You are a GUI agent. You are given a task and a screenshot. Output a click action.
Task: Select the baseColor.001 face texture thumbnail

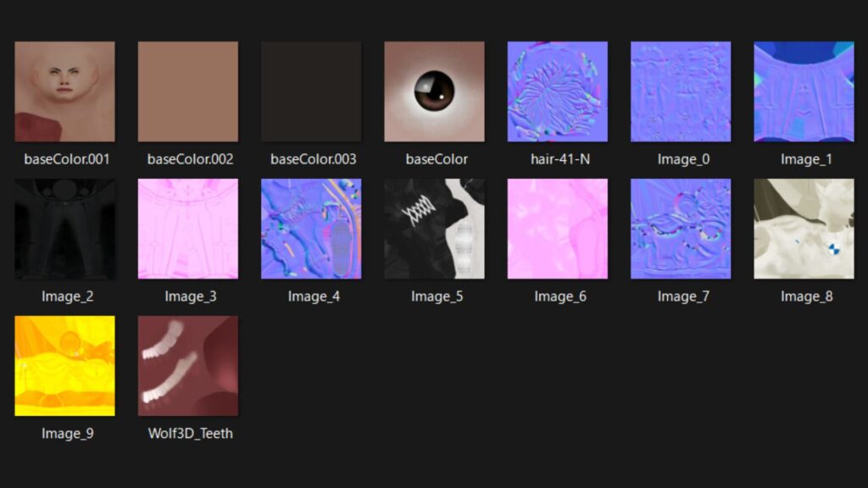tap(64, 91)
